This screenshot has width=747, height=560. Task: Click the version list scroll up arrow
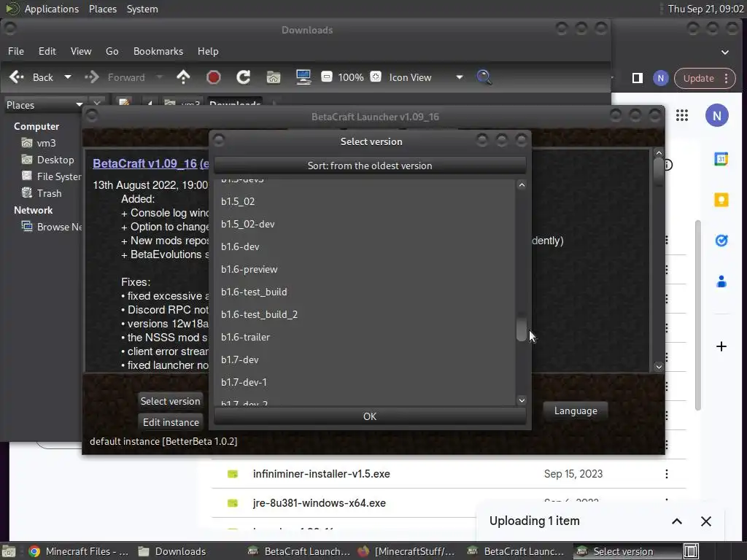(x=522, y=185)
